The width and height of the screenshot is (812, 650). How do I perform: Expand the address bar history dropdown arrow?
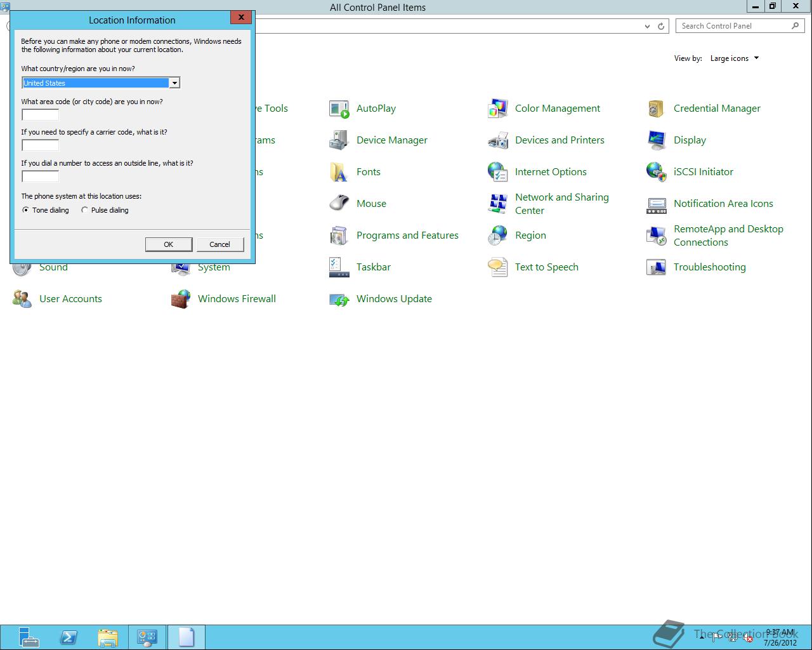click(x=647, y=26)
